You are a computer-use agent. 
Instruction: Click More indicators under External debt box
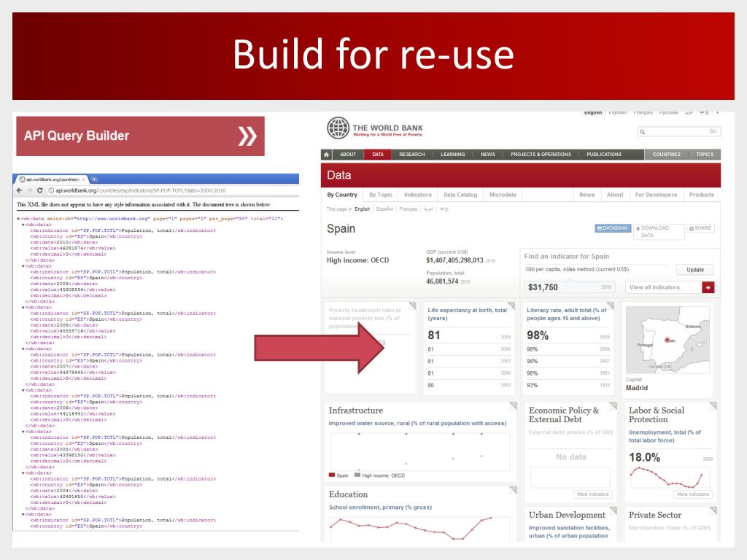pyautogui.click(x=592, y=494)
